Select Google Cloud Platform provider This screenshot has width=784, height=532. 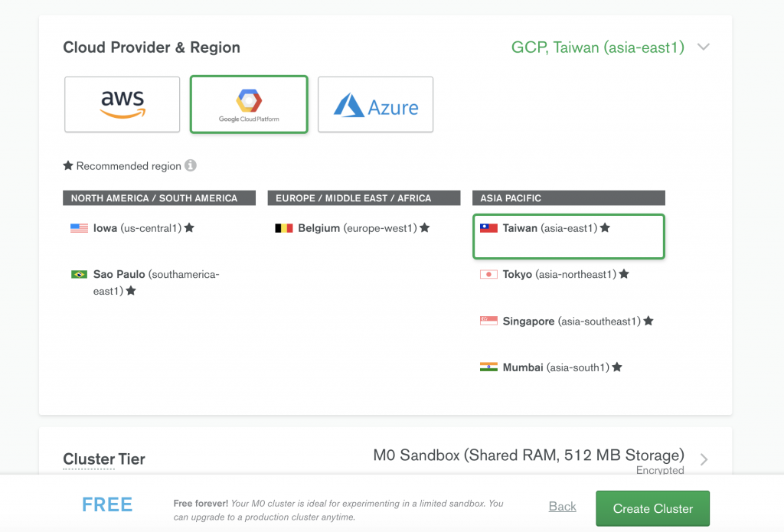[249, 105]
